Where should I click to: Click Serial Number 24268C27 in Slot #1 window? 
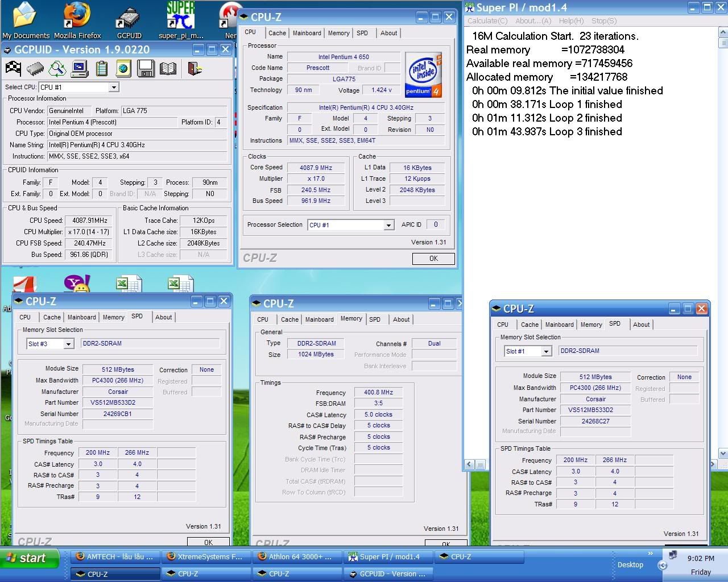595,421
